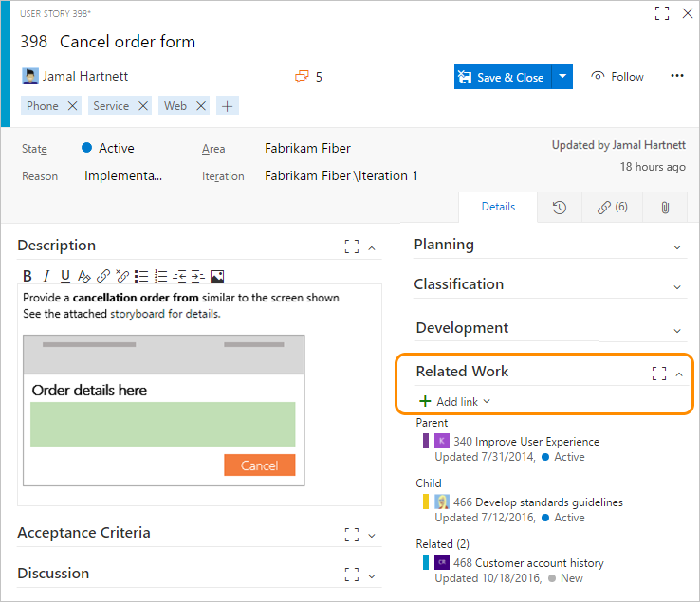The height and width of the screenshot is (602, 700).
Task: Expand the Acceptance Criteria section
Action: click(x=372, y=536)
